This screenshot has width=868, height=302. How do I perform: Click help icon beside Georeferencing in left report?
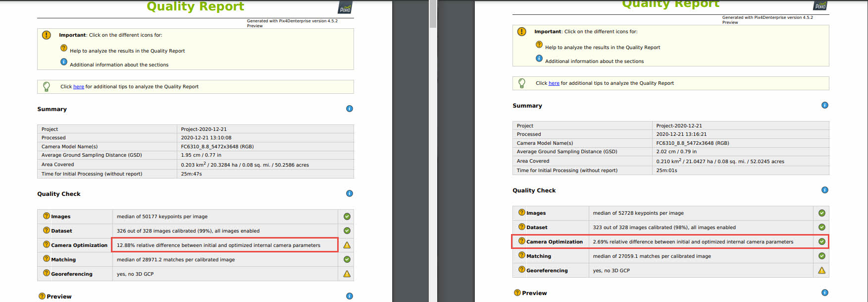point(47,273)
